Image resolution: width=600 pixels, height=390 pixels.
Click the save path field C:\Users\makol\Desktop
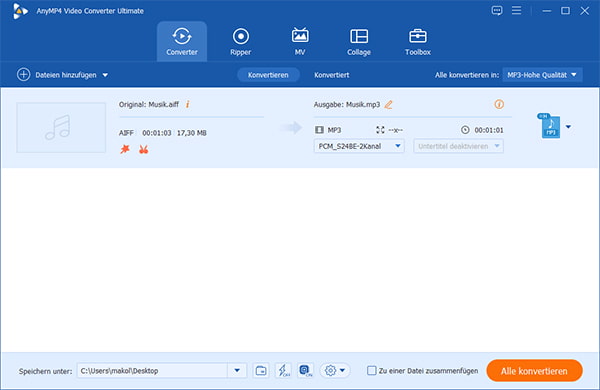[x=153, y=370]
